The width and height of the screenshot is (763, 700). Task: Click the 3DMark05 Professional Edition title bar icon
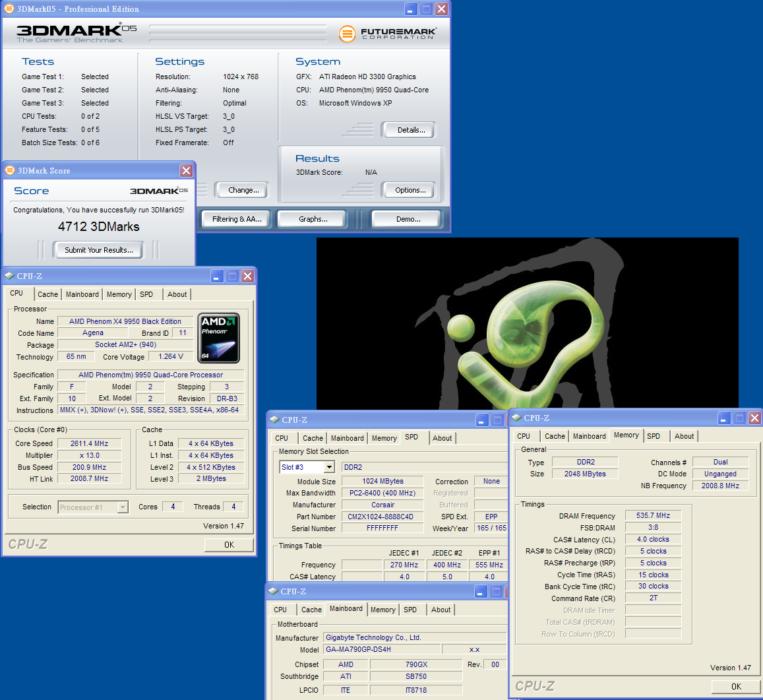[9, 9]
